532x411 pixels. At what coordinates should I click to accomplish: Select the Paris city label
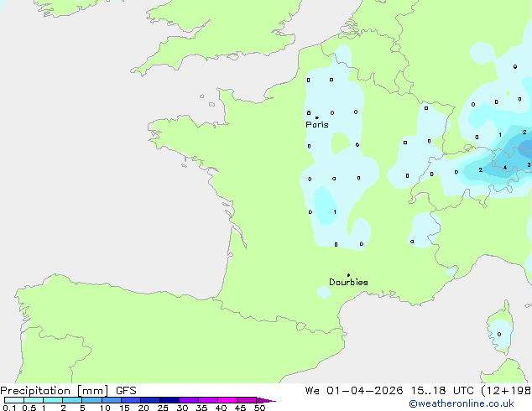click(x=317, y=125)
